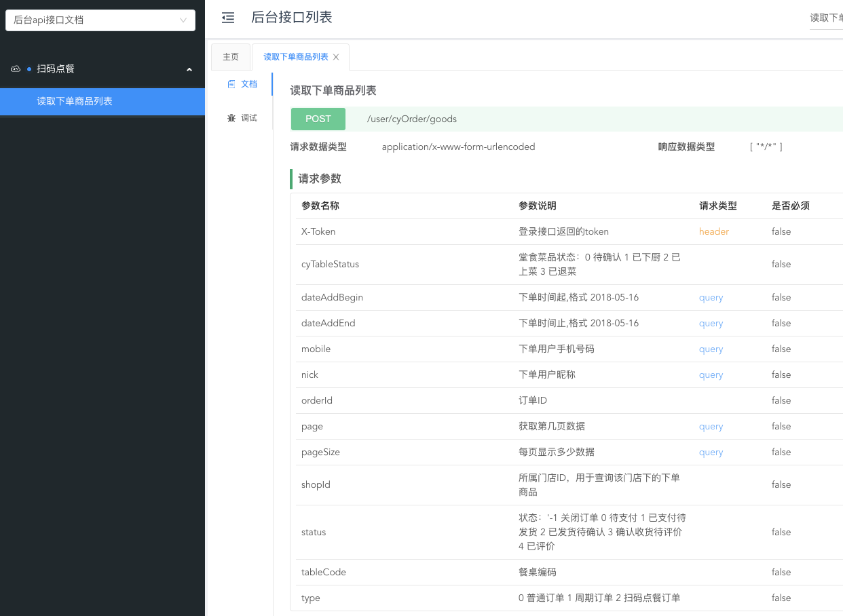The height and width of the screenshot is (616, 843).
Task: Click the page parameter name
Action: [x=312, y=427]
